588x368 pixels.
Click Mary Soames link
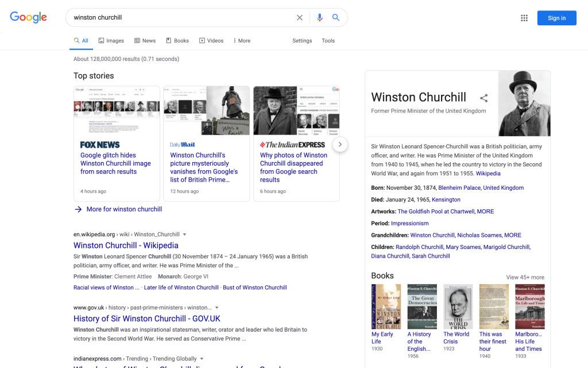[463, 247]
